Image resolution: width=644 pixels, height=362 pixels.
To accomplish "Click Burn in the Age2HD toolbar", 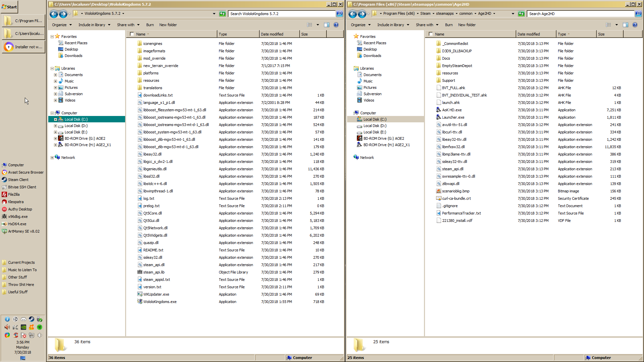I will 449,24.
